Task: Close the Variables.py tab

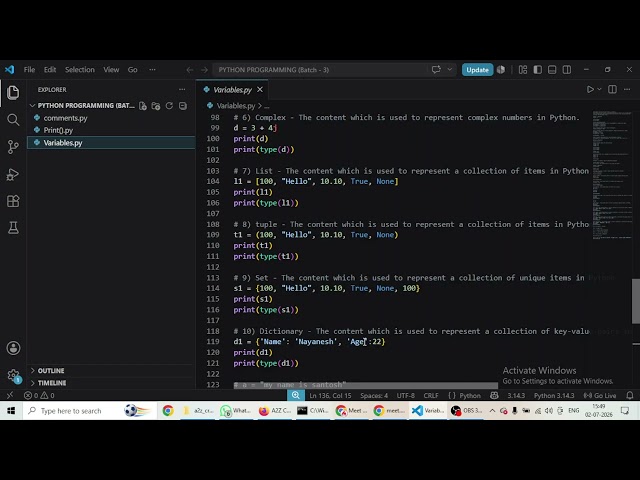Action: (x=260, y=89)
